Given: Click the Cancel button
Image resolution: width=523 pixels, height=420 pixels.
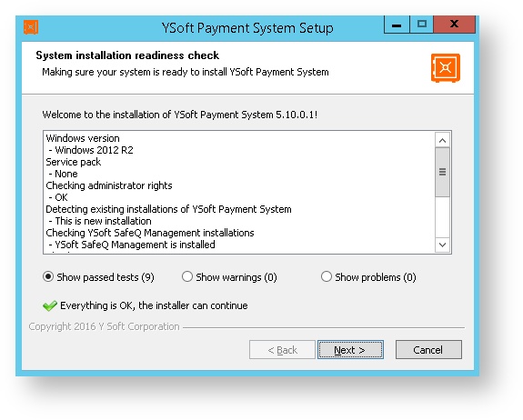Looking at the screenshot, I should (428, 350).
